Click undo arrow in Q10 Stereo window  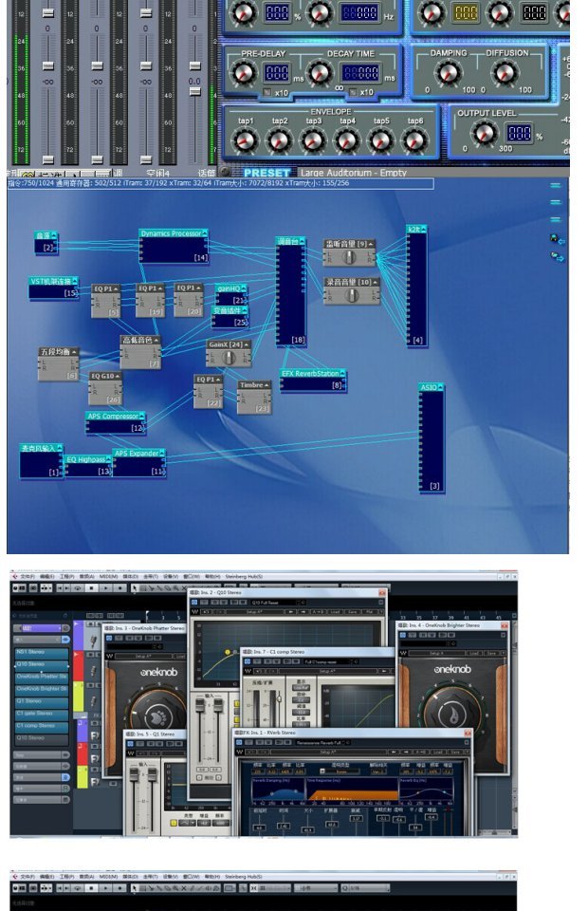point(206,612)
